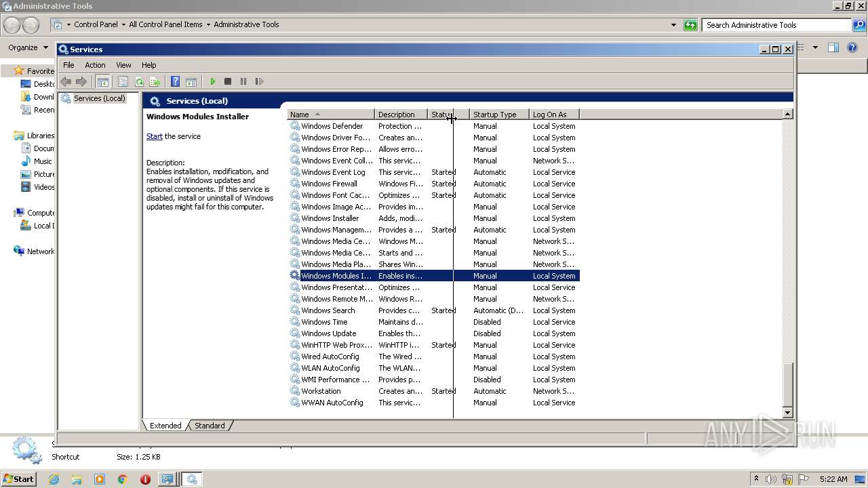Screen dimensions: 868x488
Task: Switch to the Standard tab
Action: (210, 426)
